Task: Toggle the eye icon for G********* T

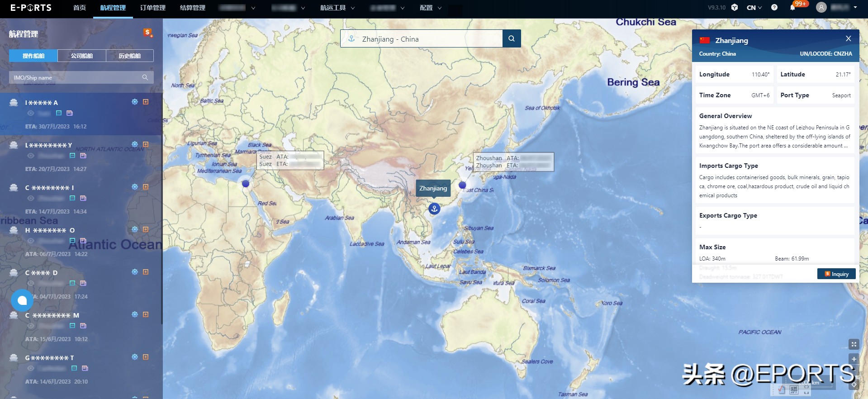Action: point(31,368)
